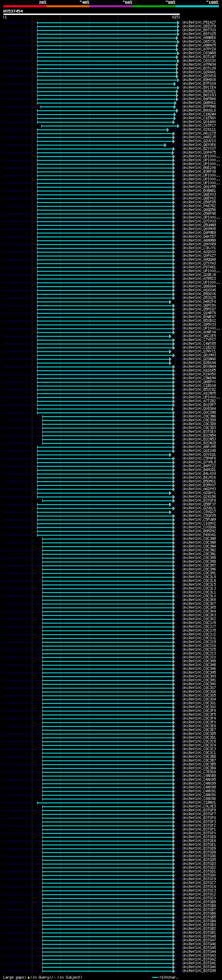Viewport: 222px width, 980px height.
Task: Click the alignment bar of hit UniRef100_B7FMH6
Action: [108, 107]
